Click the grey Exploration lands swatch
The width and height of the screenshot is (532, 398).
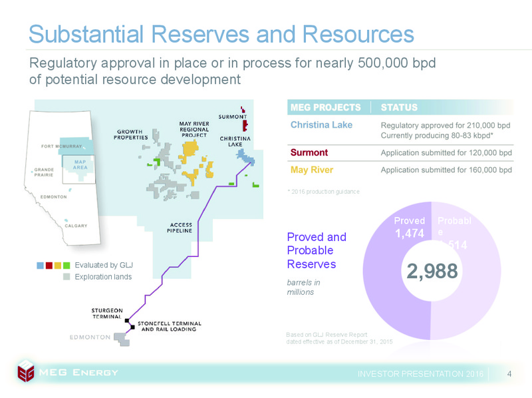(66, 277)
